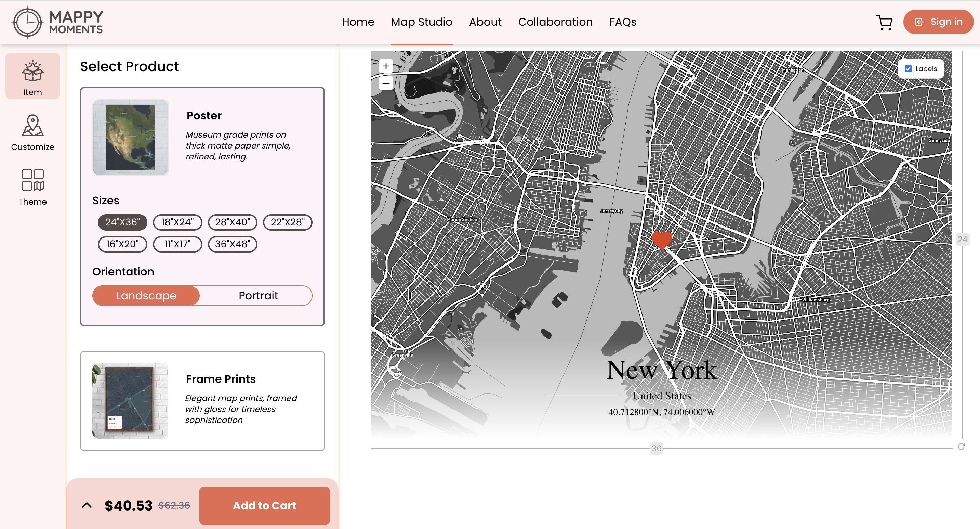Click the Sunnyside map label
This screenshot has width=980, height=529.
point(940,140)
